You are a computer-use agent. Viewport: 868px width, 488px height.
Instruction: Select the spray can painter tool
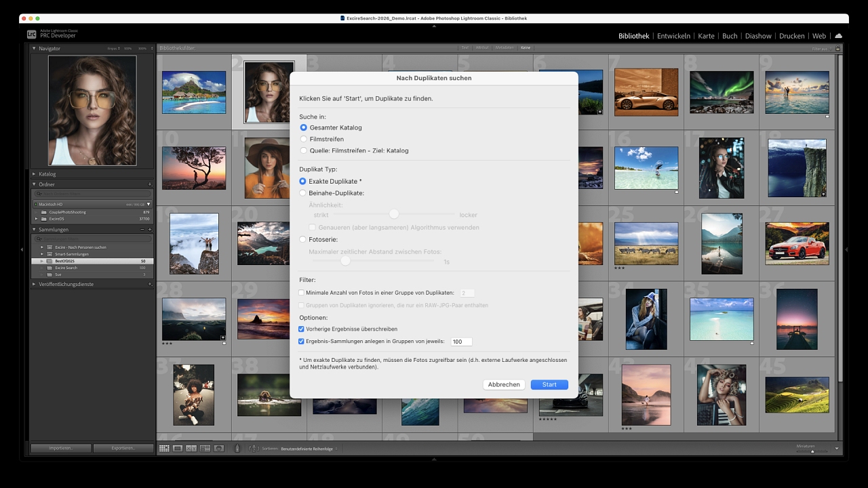tap(237, 449)
